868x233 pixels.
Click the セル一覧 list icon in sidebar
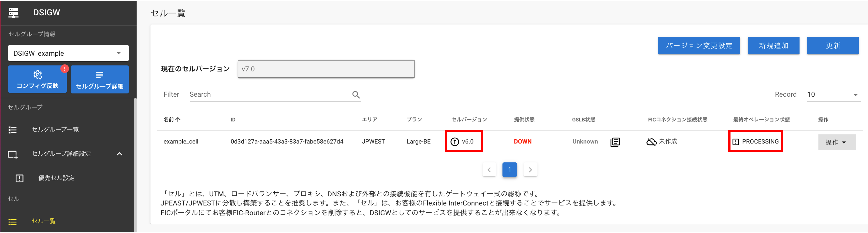pyautogui.click(x=12, y=222)
